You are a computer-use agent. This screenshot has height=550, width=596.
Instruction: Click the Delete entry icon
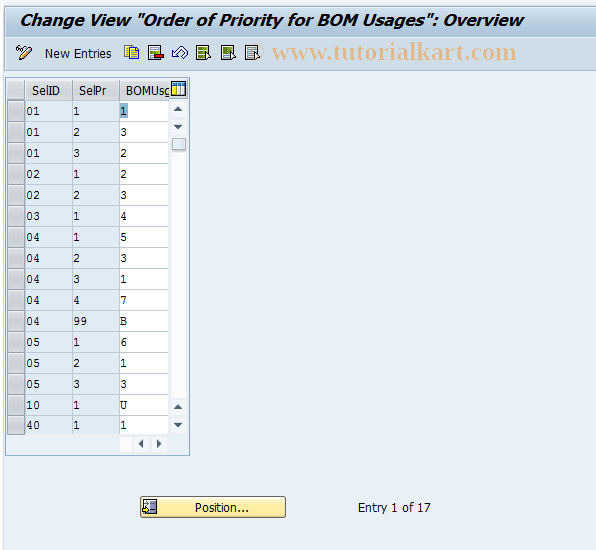click(156, 53)
